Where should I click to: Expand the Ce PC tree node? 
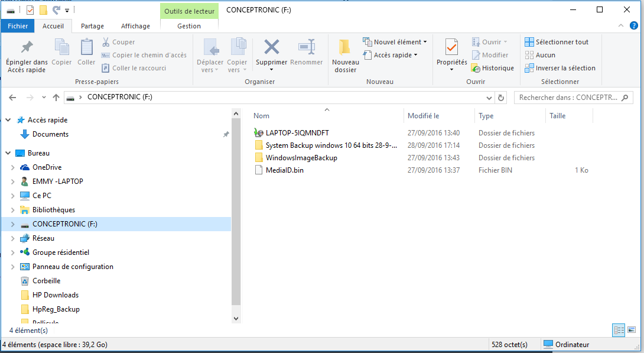pyautogui.click(x=13, y=196)
